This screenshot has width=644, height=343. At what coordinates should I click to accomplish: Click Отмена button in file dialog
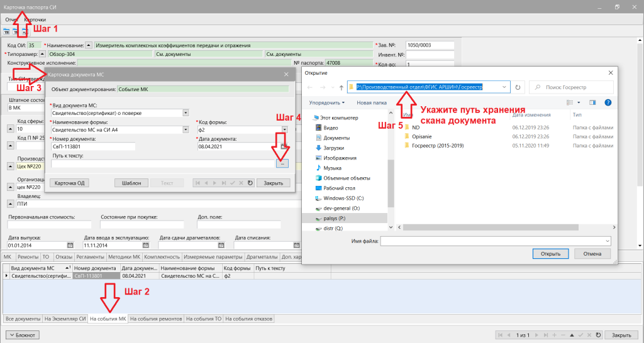click(x=592, y=254)
